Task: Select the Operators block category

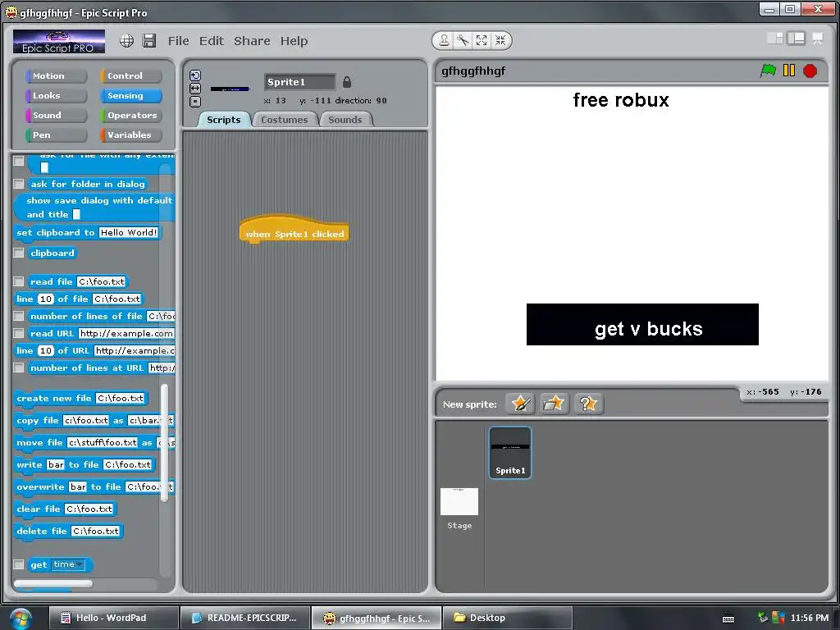Action: tap(130, 115)
